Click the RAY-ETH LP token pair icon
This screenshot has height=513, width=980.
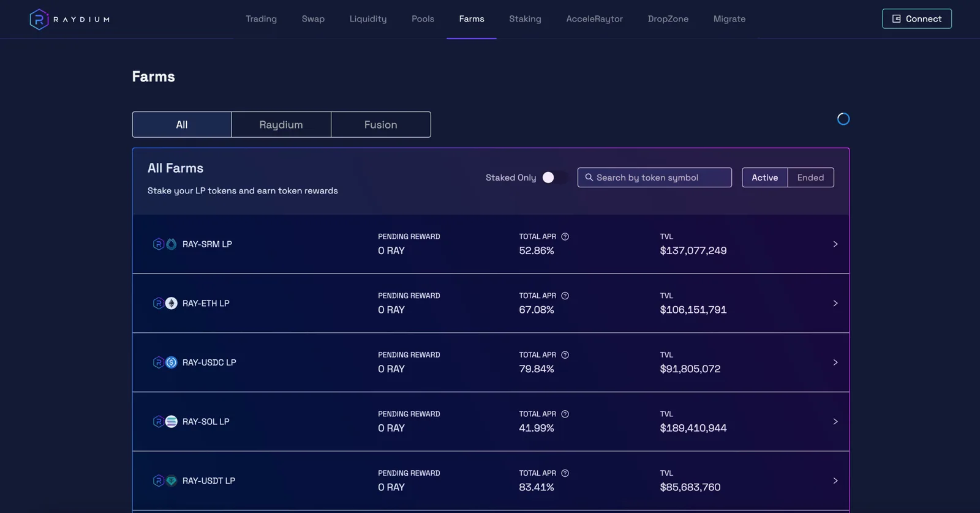point(165,304)
